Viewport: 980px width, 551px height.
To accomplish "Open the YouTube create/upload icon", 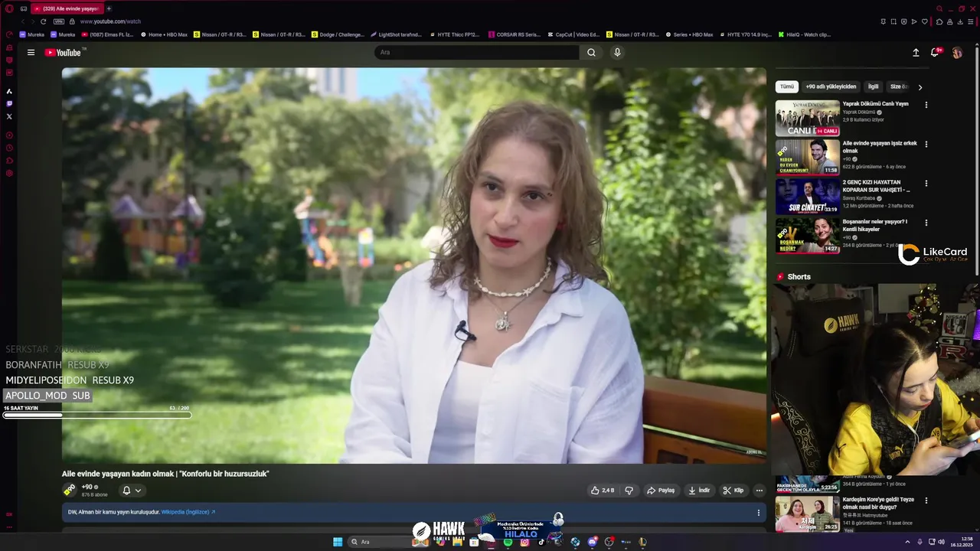I will point(916,53).
